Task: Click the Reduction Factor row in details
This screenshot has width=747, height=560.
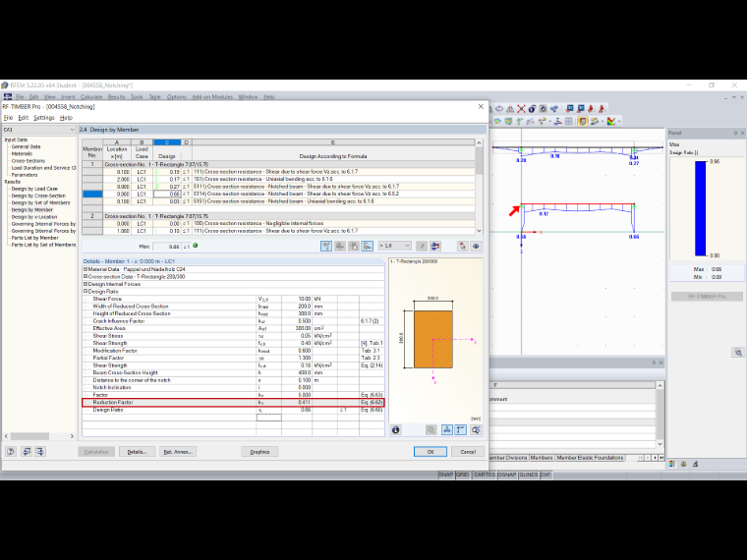Action: 233,403
